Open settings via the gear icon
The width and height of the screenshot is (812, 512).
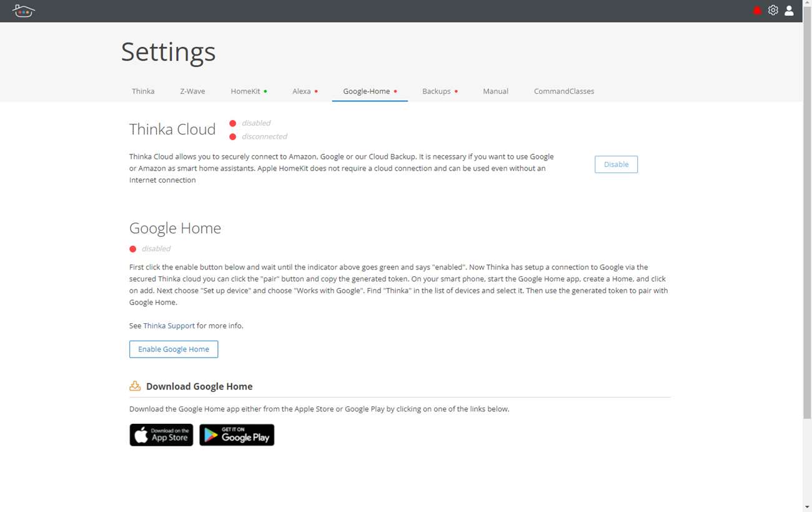[x=773, y=11]
